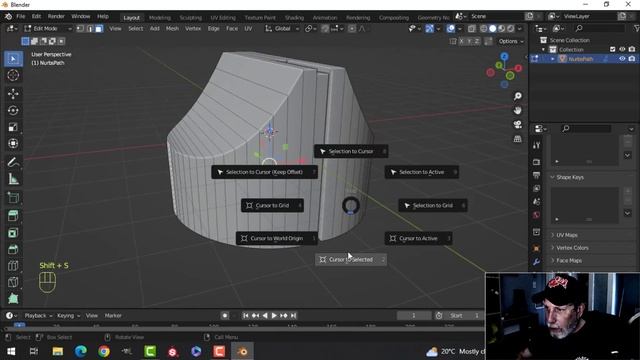Viewport: 640px width, 360px height.
Task: Open the Edit Mode dropdown
Action: coord(48,29)
